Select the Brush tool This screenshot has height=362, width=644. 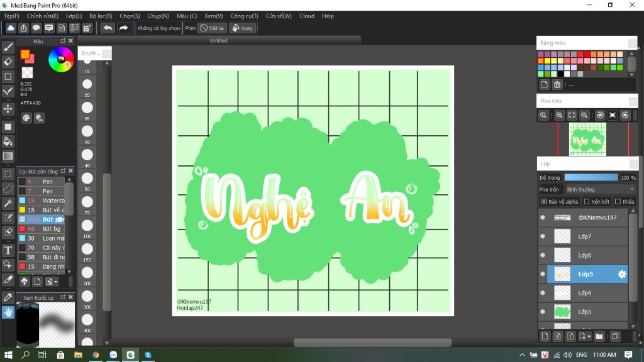point(8,47)
